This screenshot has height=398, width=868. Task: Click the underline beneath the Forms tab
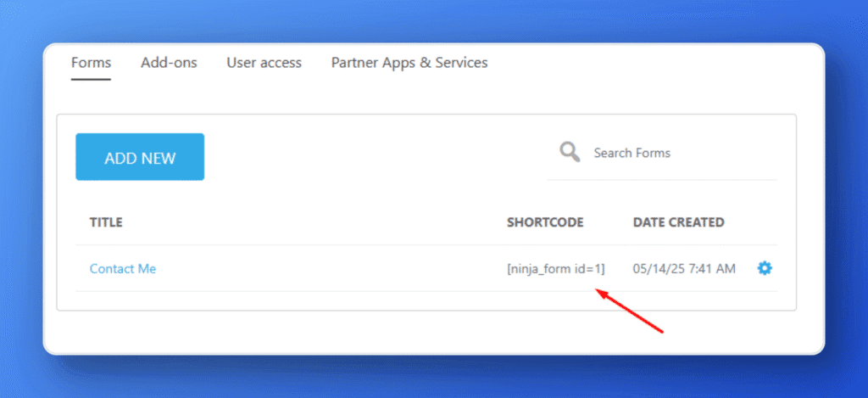coord(91,79)
